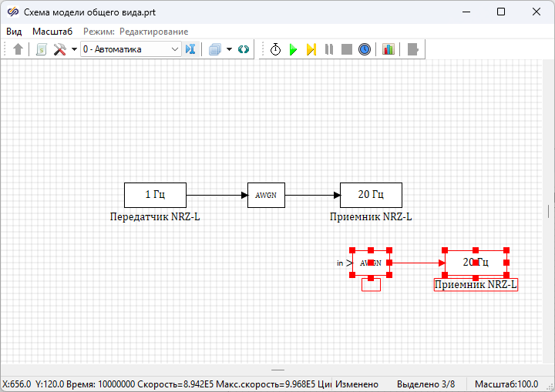Open the Вид menu

(14, 32)
